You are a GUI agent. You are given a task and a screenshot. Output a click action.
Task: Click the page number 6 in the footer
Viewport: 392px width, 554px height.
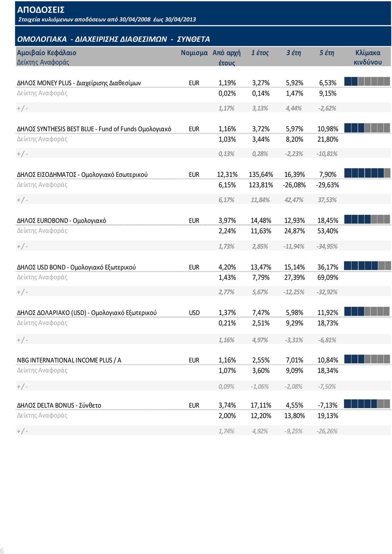pos(2,550)
